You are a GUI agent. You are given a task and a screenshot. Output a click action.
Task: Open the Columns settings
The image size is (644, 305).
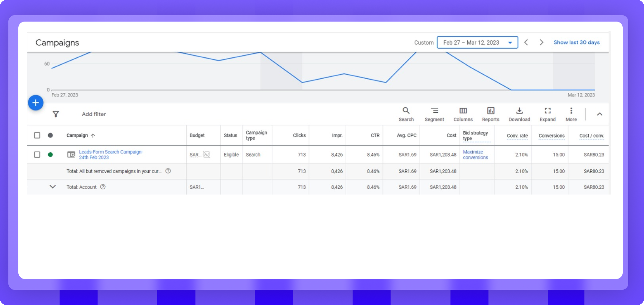pos(463,114)
